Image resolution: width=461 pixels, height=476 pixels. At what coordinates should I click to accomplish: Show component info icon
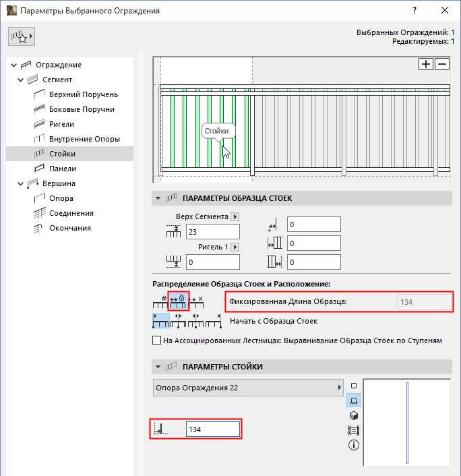point(354,446)
